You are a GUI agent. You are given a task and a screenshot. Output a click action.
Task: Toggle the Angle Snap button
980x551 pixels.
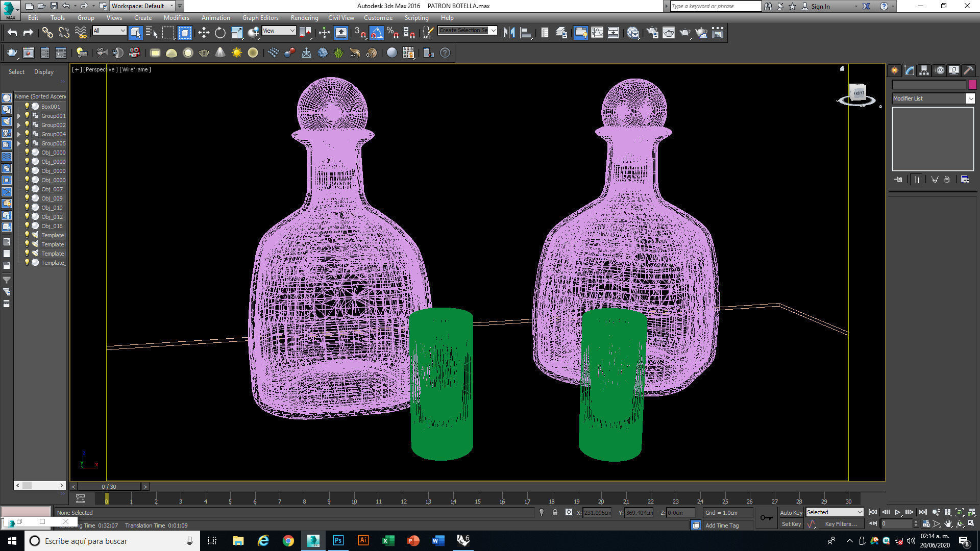tap(377, 33)
